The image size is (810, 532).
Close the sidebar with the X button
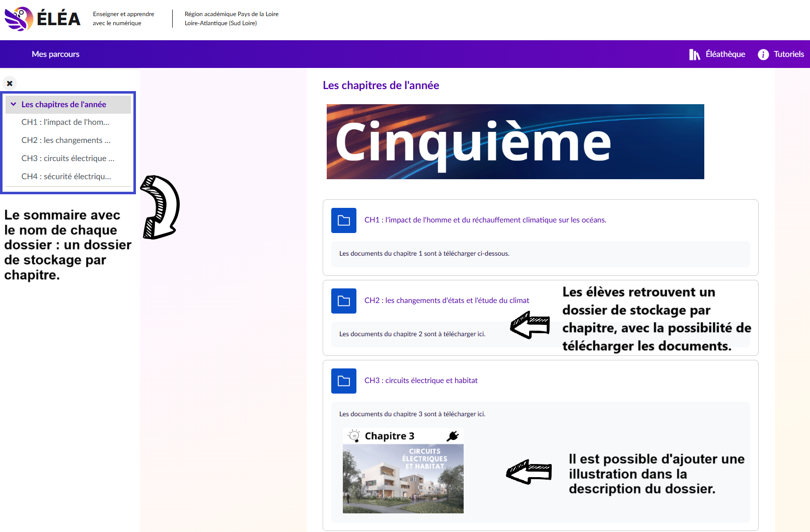click(10, 83)
